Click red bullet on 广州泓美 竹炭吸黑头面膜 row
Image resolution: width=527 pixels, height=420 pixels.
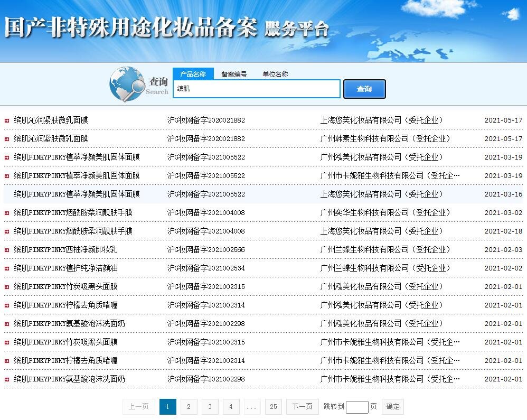point(7,287)
